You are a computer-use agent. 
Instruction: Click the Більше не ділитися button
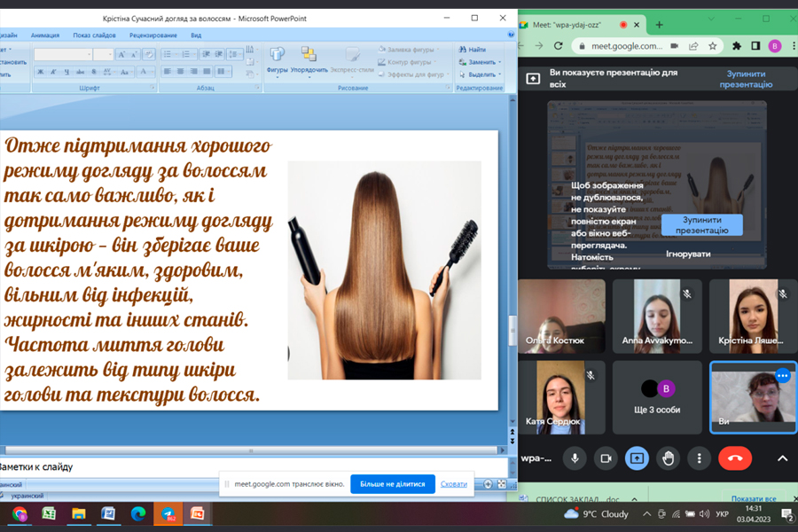pyautogui.click(x=392, y=484)
